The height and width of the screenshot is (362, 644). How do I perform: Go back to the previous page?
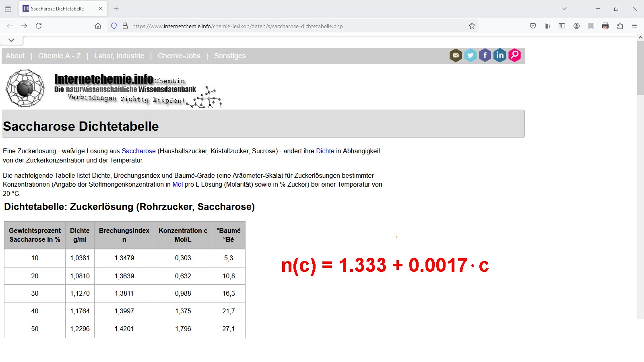click(10, 26)
